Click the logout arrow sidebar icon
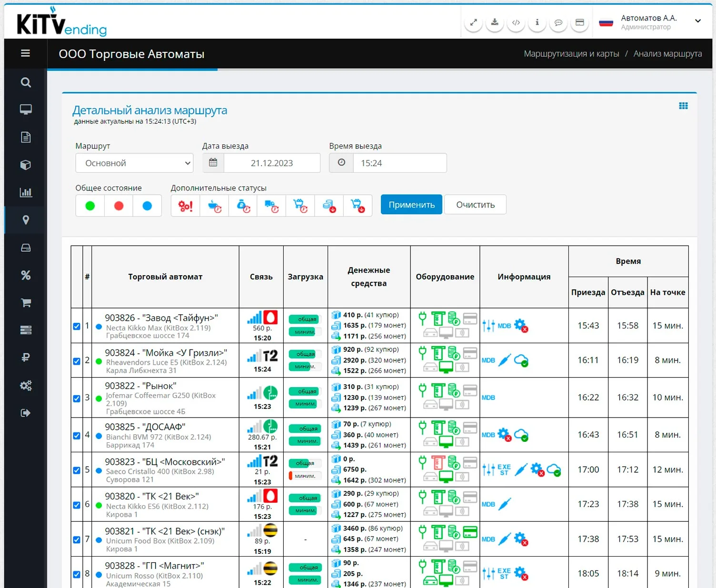Image resolution: width=716 pixels, height=588 pixels. tap(26, 413)
